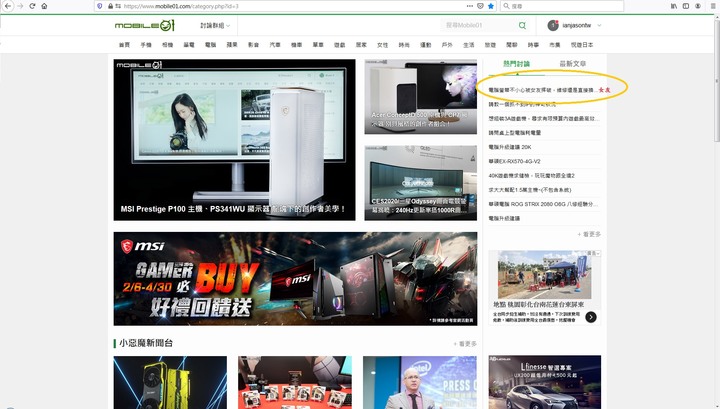Viewport: 720px width, 409px height.
Task: Click the green site search magnifier icon
Action: click(522, 25)
